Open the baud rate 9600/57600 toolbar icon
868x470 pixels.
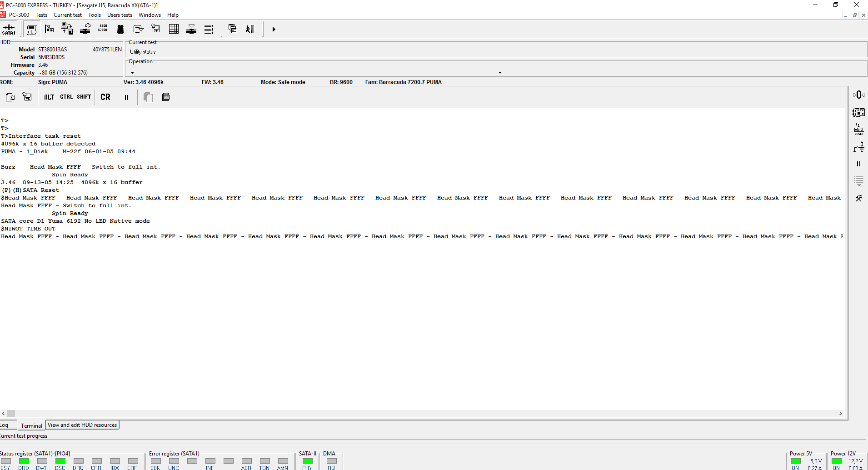(x=103, y=29)
